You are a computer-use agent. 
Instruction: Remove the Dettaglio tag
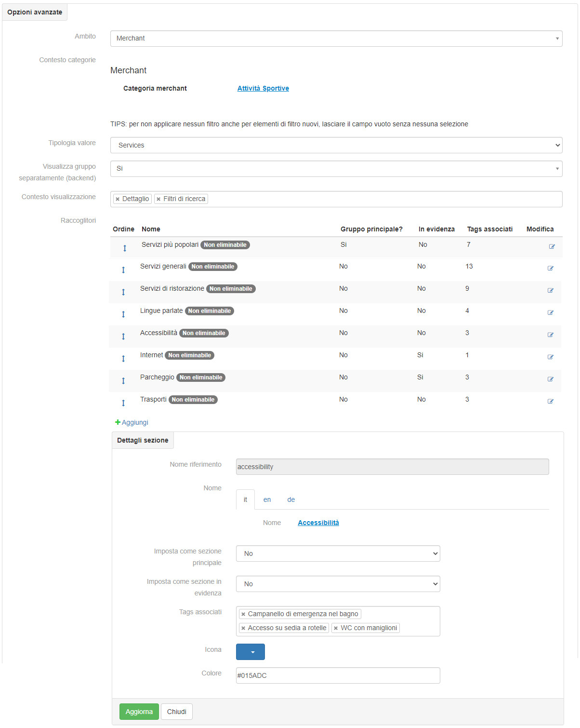118,199
